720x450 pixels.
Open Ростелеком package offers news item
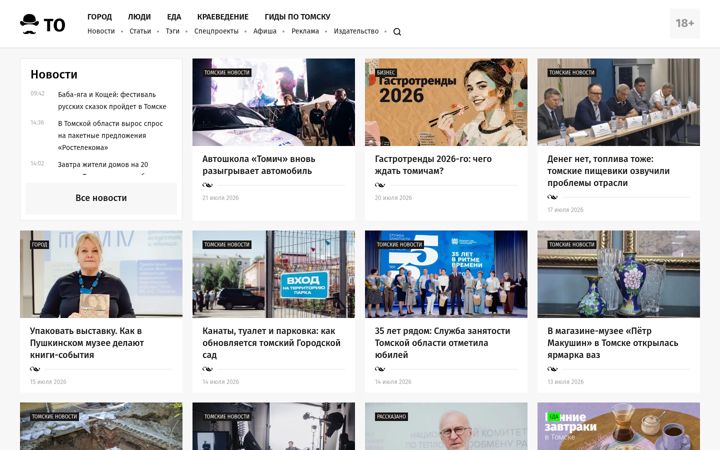110,135
